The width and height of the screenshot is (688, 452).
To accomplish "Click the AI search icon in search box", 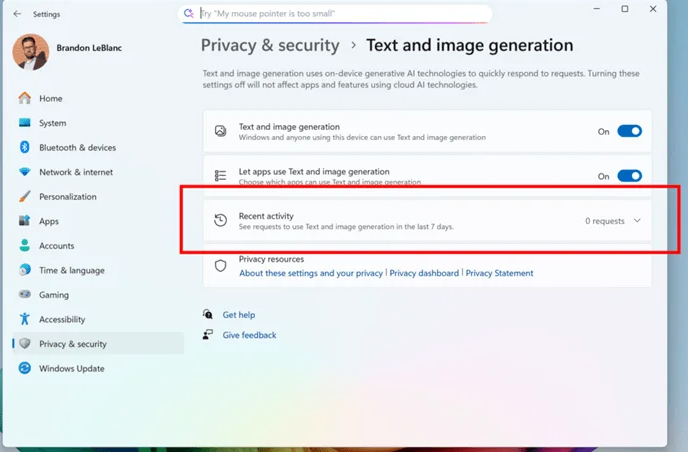I will point(189,13).
